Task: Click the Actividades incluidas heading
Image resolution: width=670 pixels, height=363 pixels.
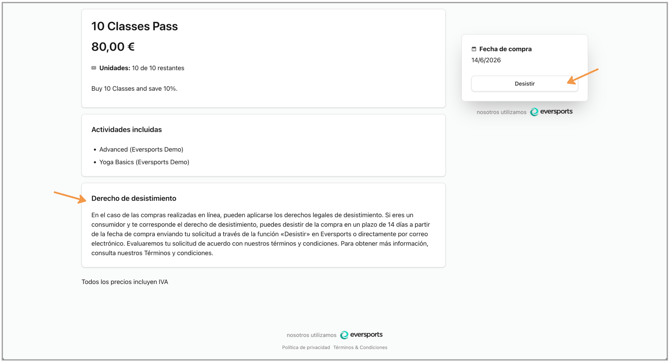Action: 126,129
